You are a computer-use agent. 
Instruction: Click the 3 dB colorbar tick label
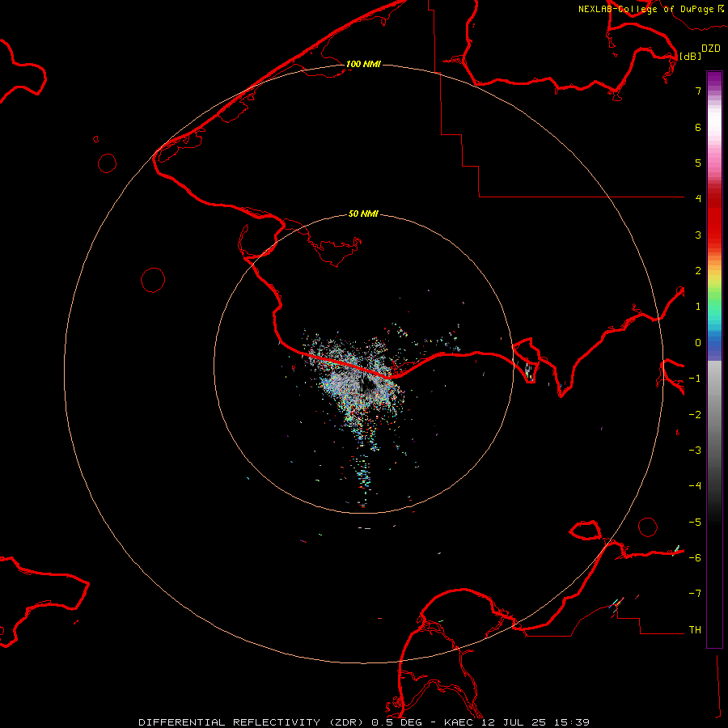(698, 235)
